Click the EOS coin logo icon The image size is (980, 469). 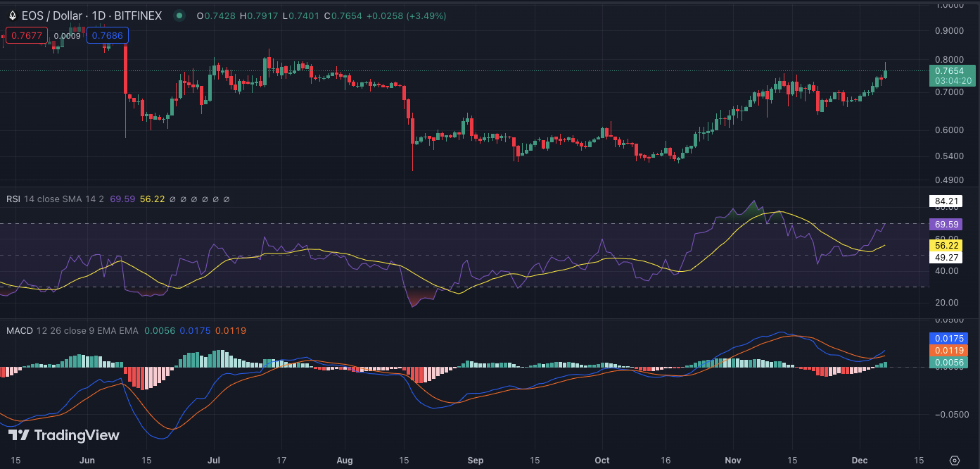click(x=12, y=15)
